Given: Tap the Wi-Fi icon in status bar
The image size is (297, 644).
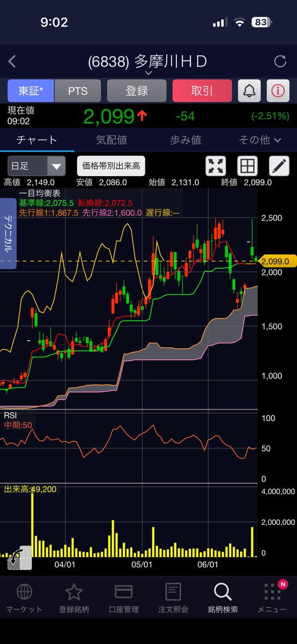Looking at the screenshot, I should point(239,23).
